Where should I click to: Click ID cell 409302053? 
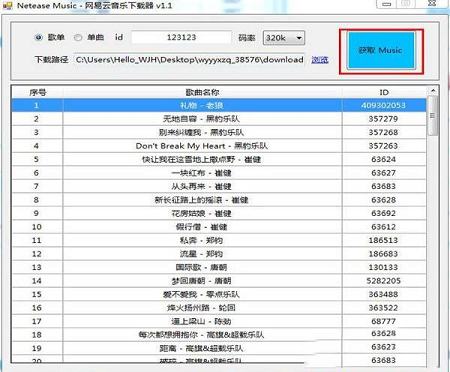point(384,105)
